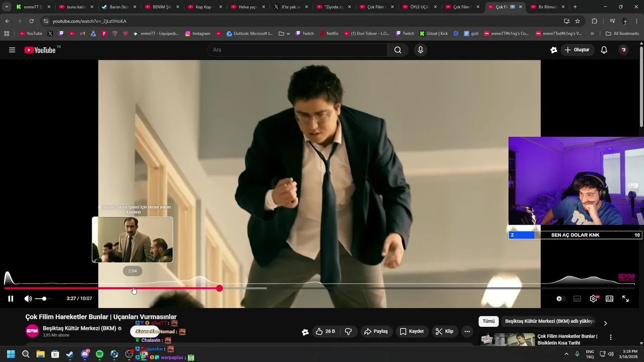The image size is (644, 362).
Task: Click the page scrollbar on the right
Action: click(x=641, y=85)
